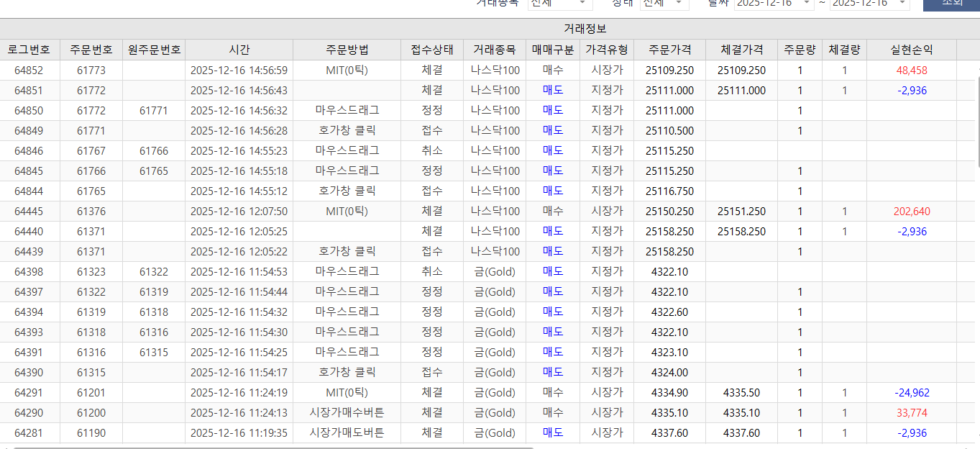Click 매수 in row 64290
The width and height of the screenshot is (980, 449).
click(553, 413)
